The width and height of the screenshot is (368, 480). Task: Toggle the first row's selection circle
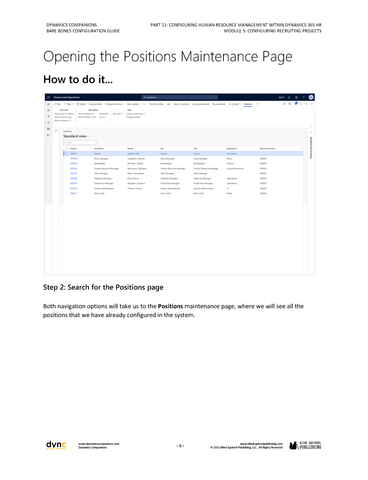tap(66, 154)
